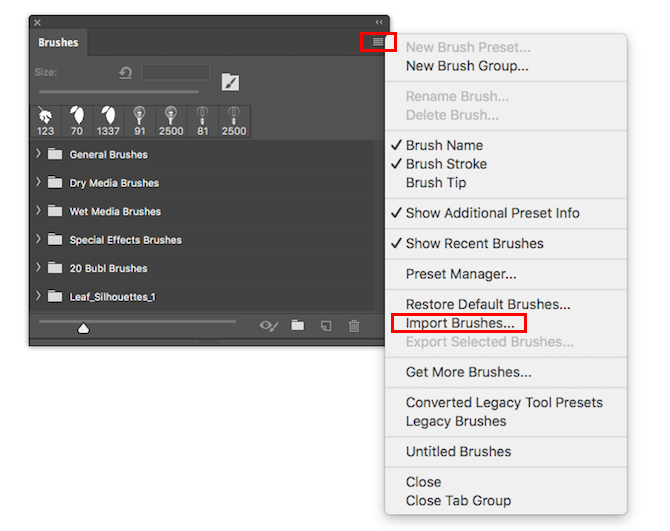Expand Wet Media Brushes group

[x=38, y=210]
